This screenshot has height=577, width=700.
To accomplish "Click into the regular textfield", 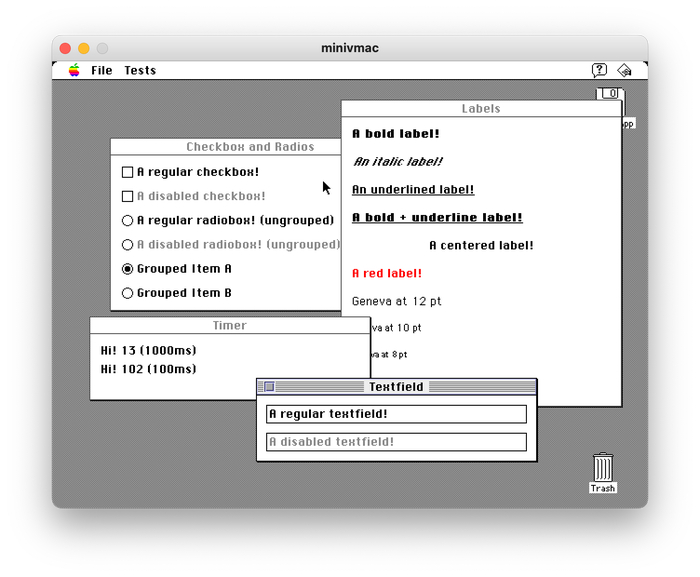I will pyautogui.click(x=396, y=414).
